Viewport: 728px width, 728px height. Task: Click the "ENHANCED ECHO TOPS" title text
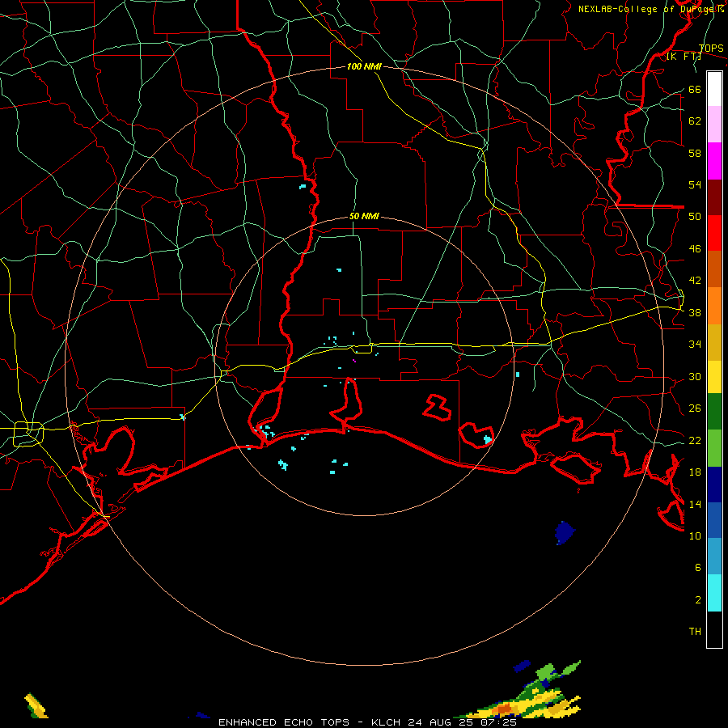tap(284, 722)
